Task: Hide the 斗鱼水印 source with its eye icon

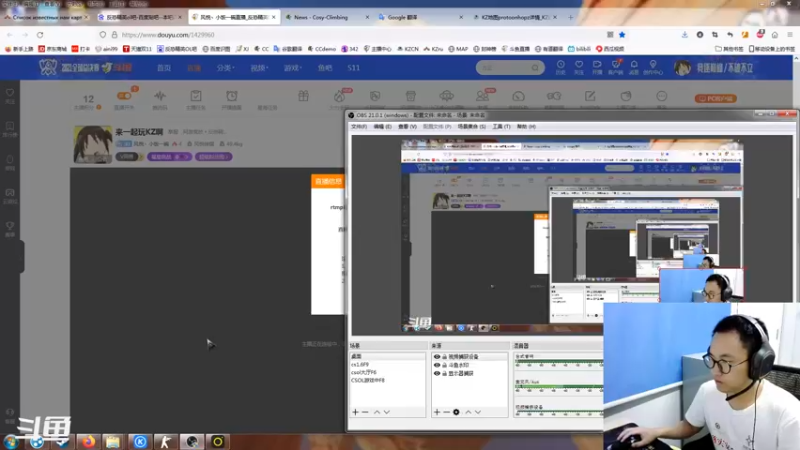Action: pos(437,365)
